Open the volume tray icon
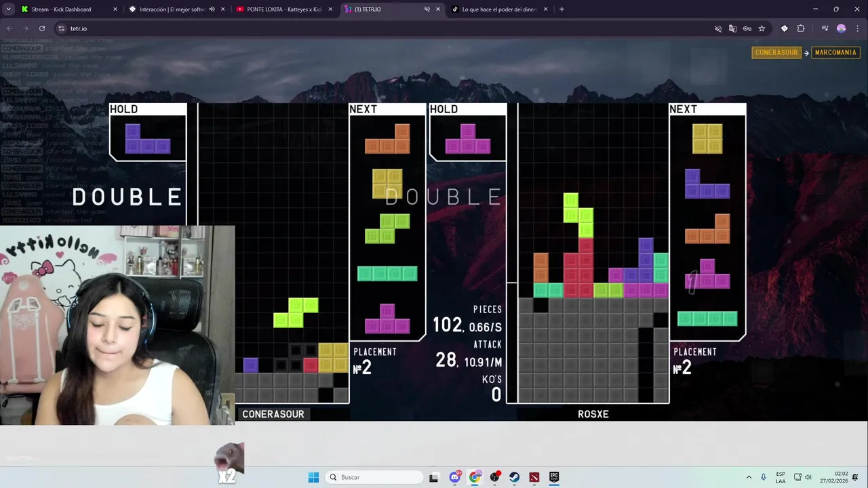 pos(808,477)
